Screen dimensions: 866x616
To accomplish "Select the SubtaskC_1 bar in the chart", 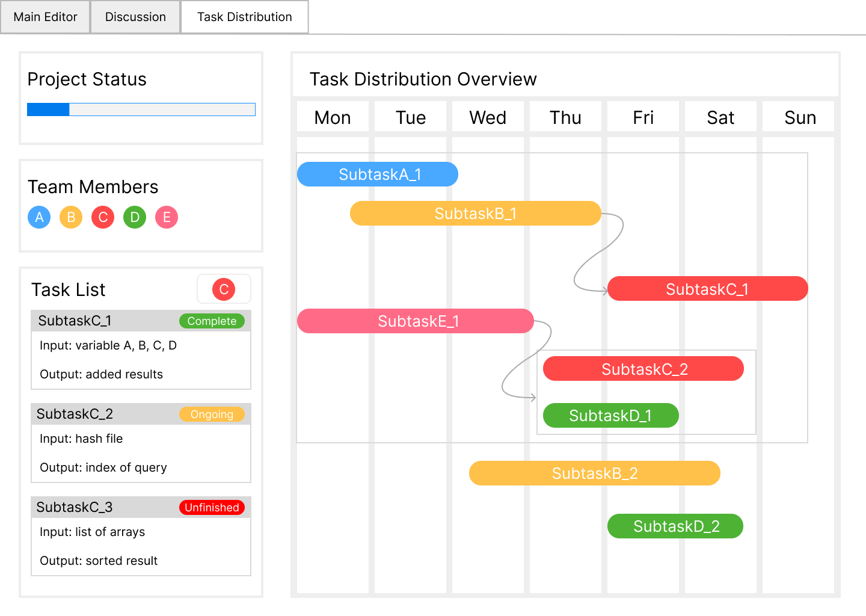I will (x=708, y=289).
